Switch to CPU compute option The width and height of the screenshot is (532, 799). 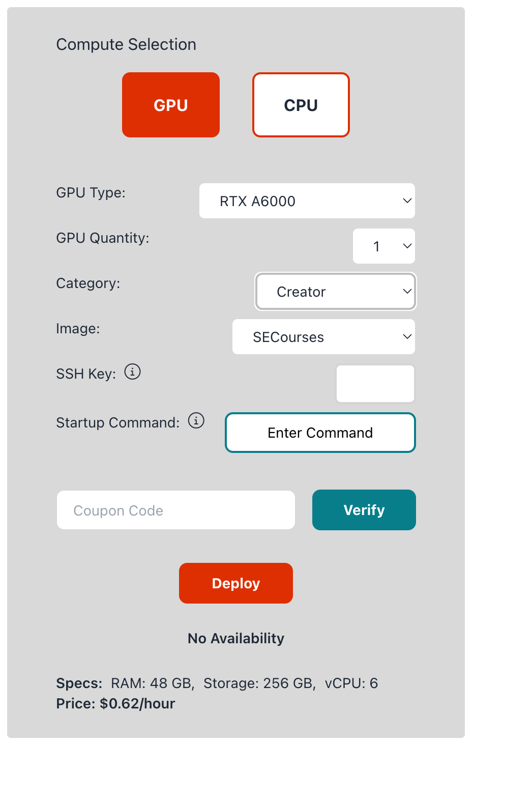click(x=301, y=105)
